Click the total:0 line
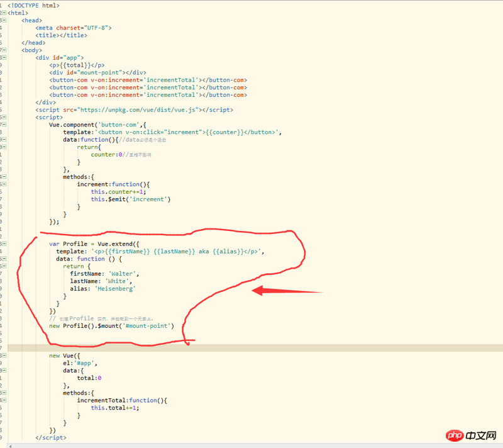503x448 pixels. point(89,378)
